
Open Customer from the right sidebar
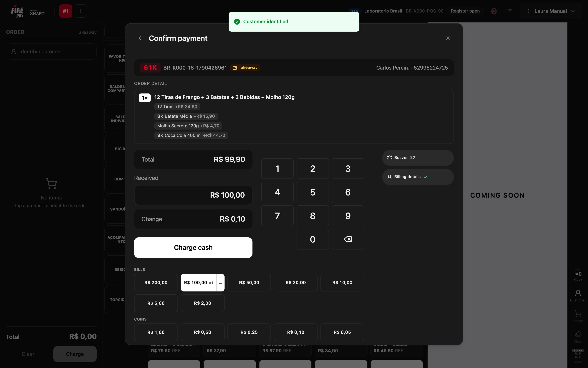pyautogui.click(x=578, y=296)
